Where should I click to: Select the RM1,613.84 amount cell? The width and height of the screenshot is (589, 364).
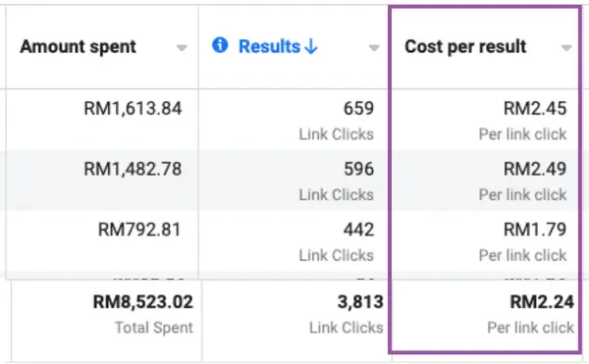(x=133, y=109)
